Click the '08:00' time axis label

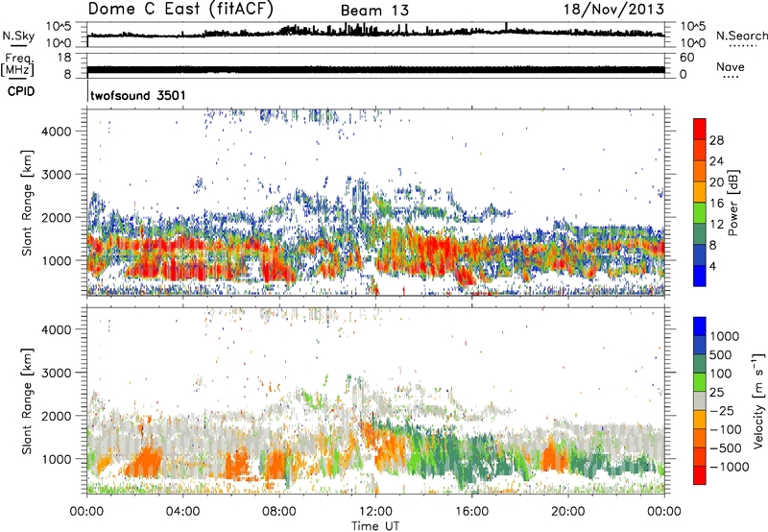click(x=279, y=512)
